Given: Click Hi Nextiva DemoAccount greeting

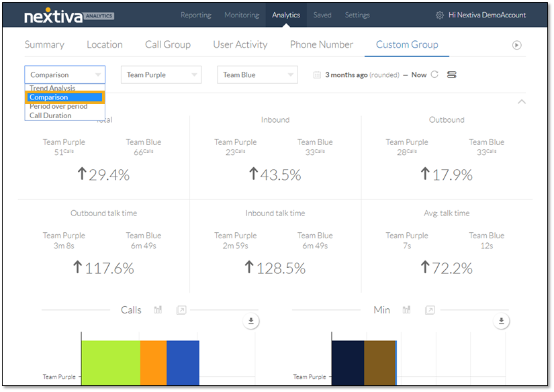Looking at the screenshot, I should tap(487, 15).
